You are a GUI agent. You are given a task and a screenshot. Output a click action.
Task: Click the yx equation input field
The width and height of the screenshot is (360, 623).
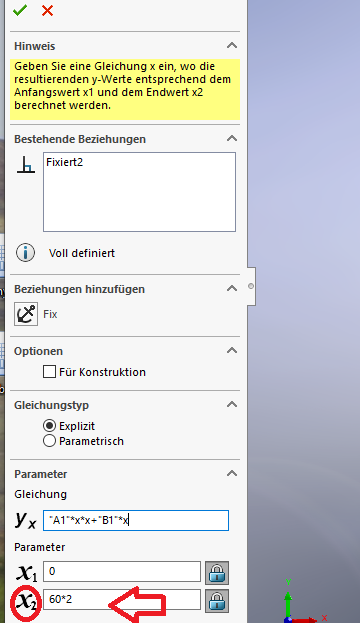tap(136, 520)
